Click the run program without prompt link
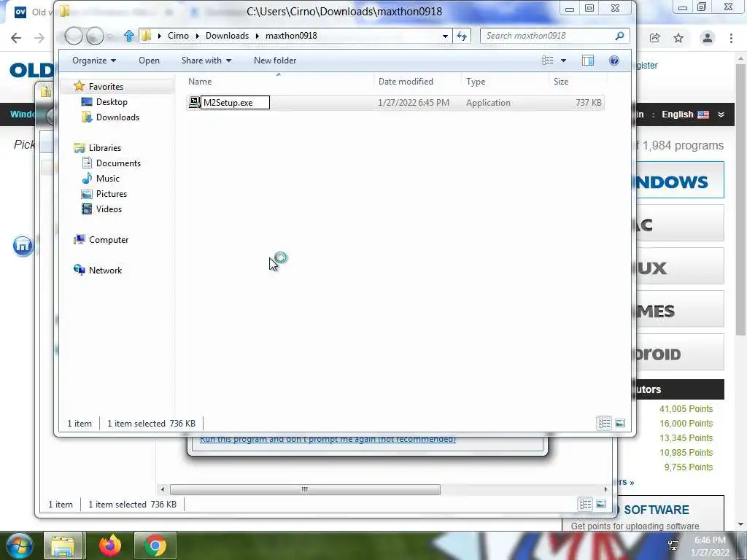The width and height of the screenshot is (747, 560). click(x=328, y=439)
